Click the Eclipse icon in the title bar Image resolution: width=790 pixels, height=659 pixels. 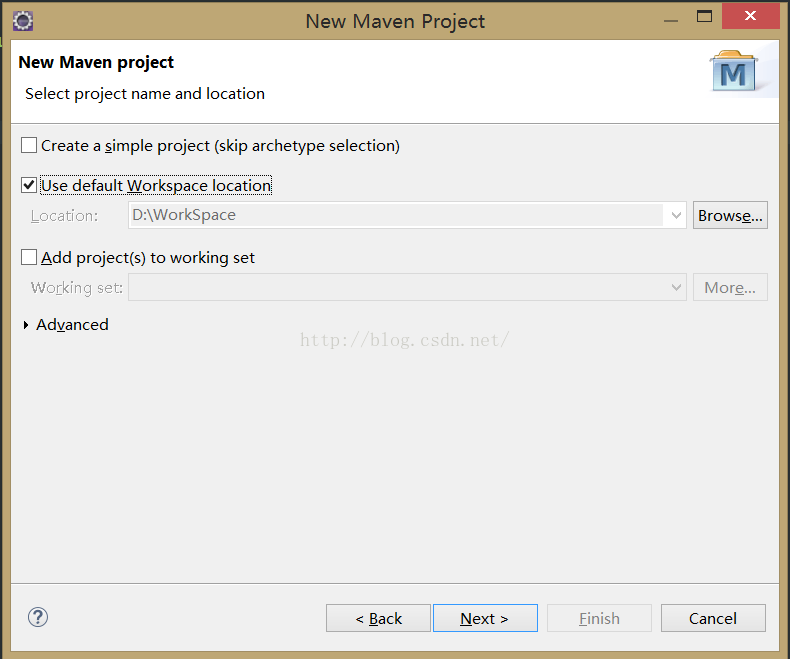pyautogui.click(x=23, y=21)
